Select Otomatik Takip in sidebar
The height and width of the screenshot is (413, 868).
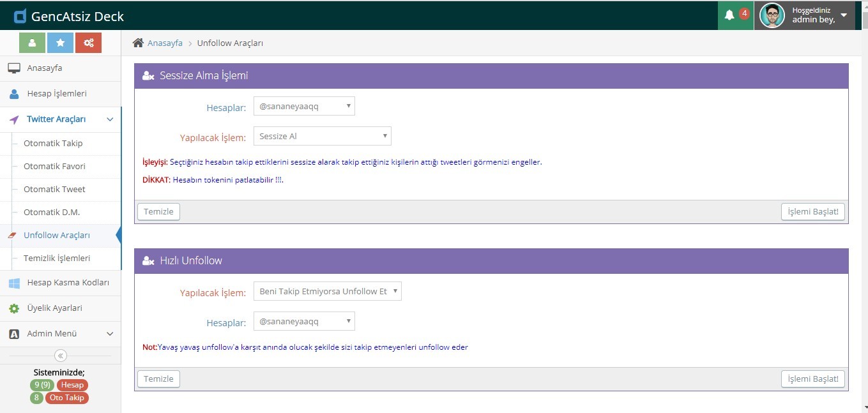(53, 144)
